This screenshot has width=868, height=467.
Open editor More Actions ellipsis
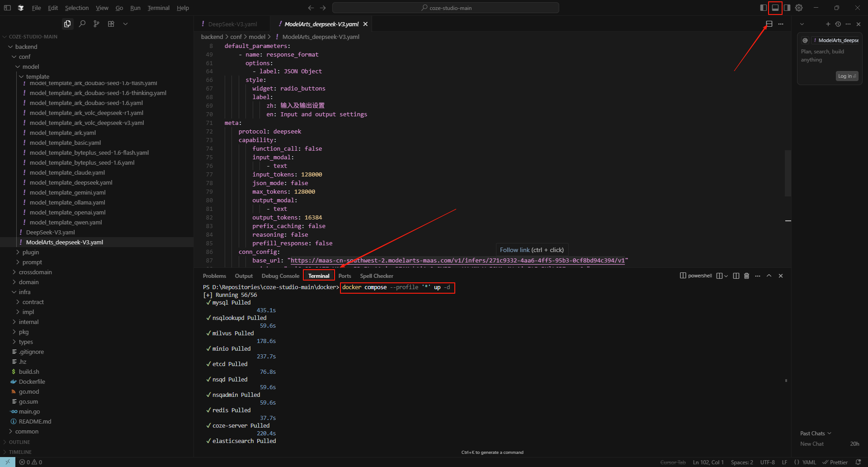click(781, 24)
